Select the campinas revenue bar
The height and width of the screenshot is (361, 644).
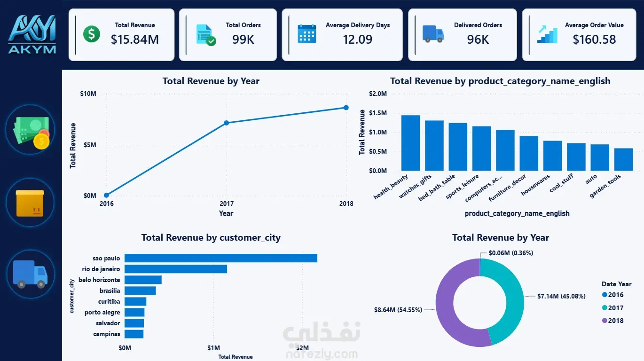[134, 334]
